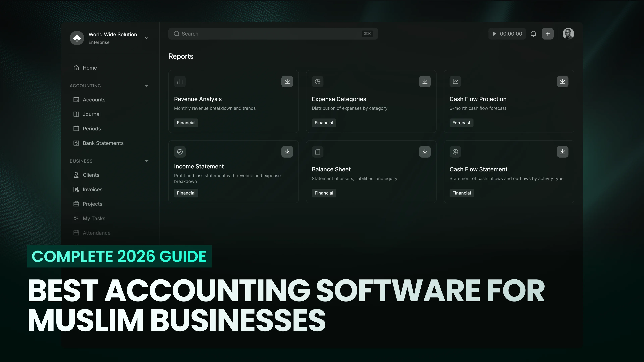Open the quick-create plus button
This screenshot has width=644, height=362.
(548, 34)
